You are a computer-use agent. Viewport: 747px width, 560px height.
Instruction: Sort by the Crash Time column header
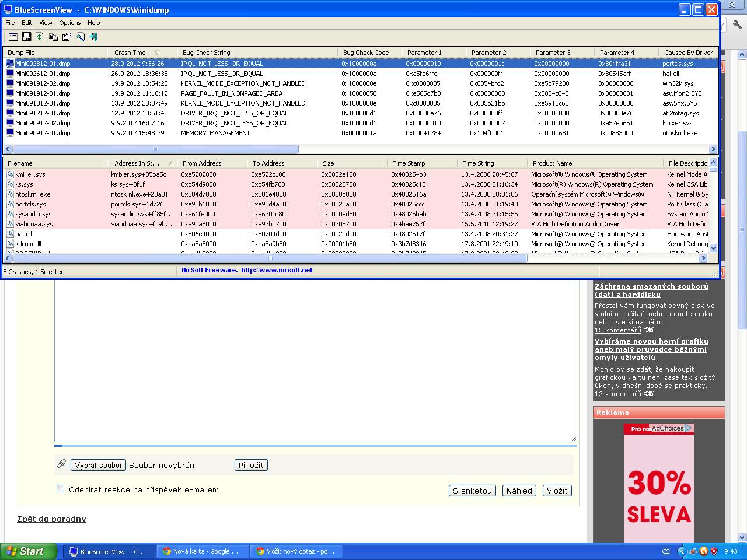click(x=143, y=52)
